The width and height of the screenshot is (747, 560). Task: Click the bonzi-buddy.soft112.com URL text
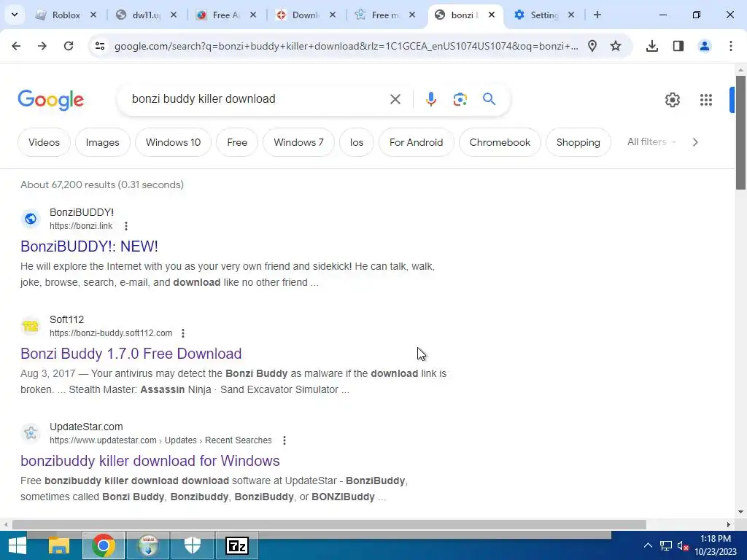coord(111,332)
